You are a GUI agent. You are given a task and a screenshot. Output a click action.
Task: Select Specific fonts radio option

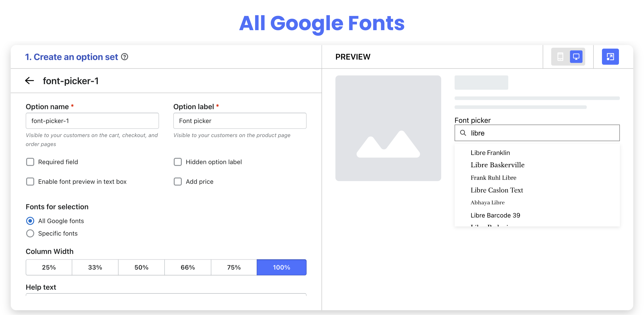coord(30,233)
